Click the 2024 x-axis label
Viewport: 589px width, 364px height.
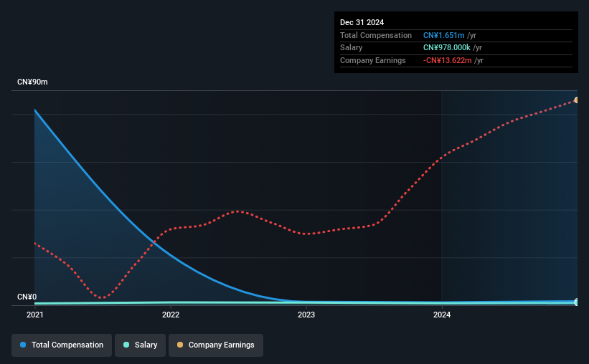(x=442, y=315)
